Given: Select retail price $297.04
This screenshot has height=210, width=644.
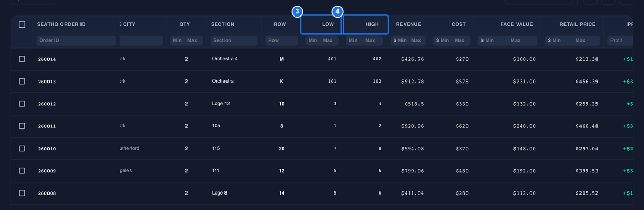Looking at the screenshot, I should click(587, 149).
